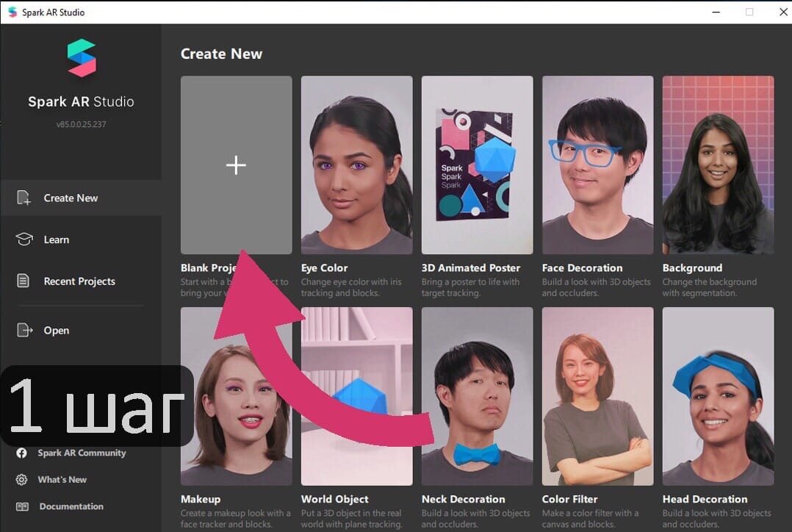Click 'Bring a poster to life' description

(470, 287)
